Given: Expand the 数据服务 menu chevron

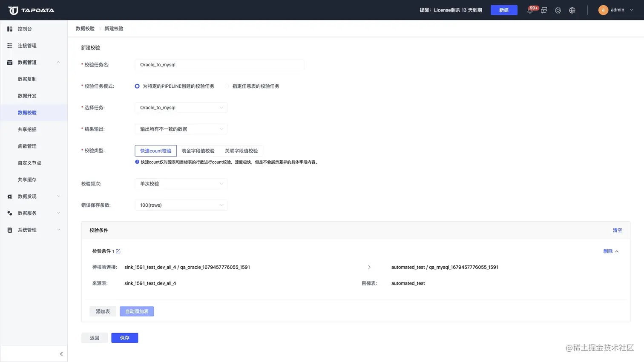Looking at the screenshot, I should 59,213.
